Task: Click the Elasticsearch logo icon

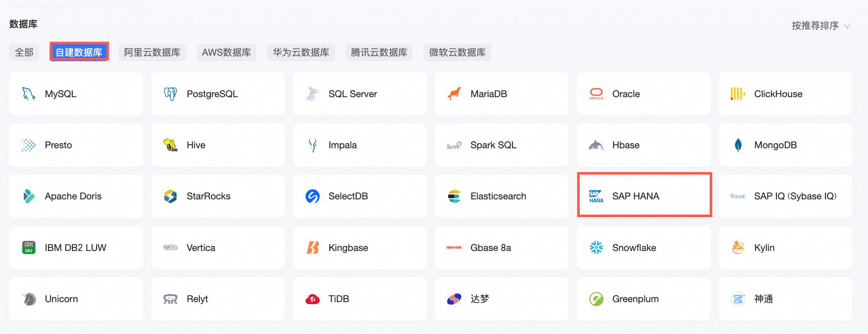Action: point(454,196)
